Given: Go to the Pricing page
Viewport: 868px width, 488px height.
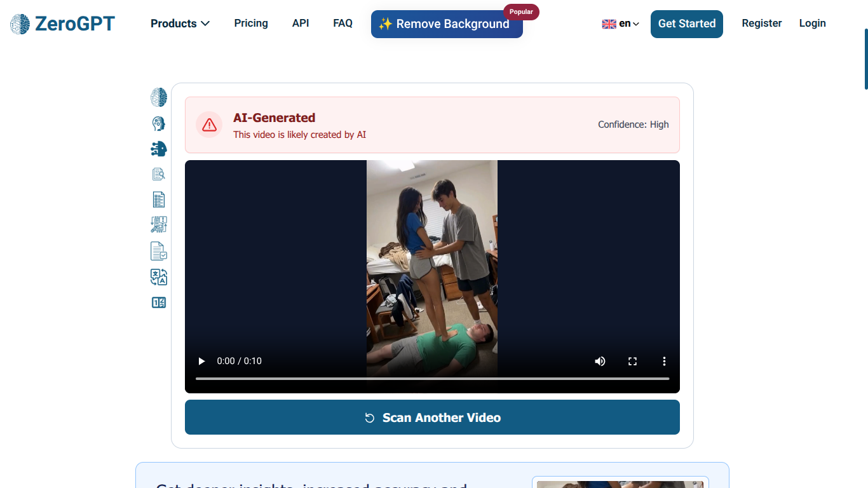Looking at the screenshot, I should click(251, 23).
